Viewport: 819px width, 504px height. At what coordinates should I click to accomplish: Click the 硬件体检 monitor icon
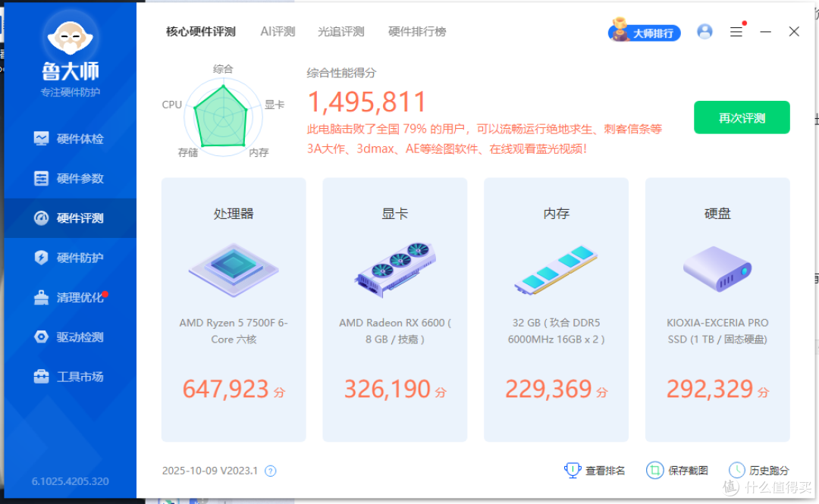(41, 139)
